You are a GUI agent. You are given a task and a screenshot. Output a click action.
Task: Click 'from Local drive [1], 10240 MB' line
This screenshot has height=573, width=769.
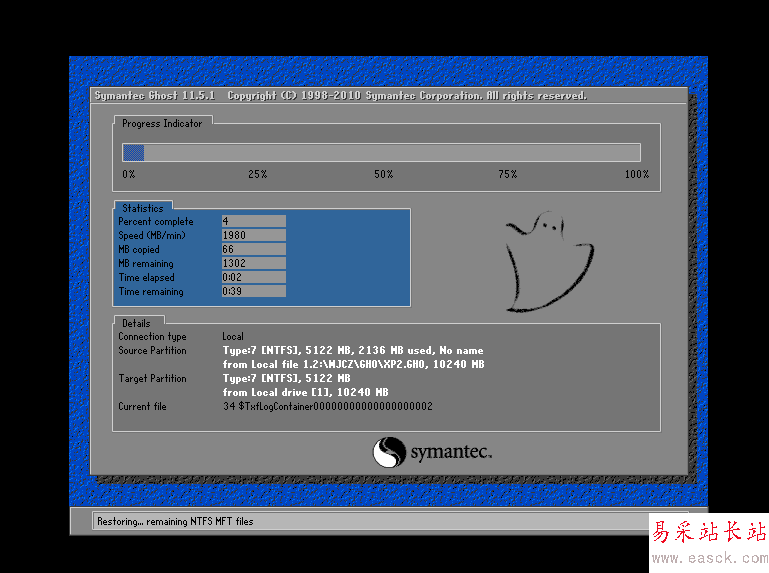pyautogui.click(x=305, y=392)
